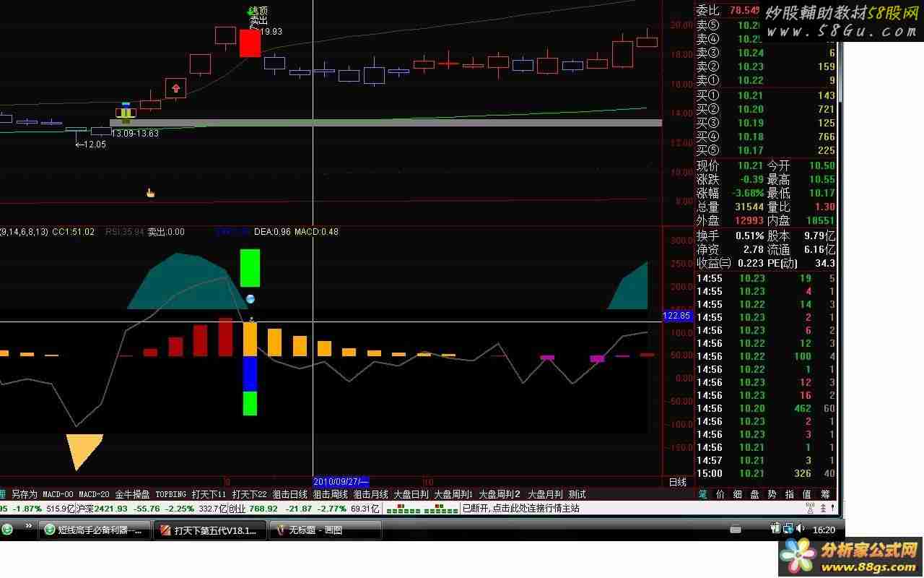Switch to the MACD-20 indicator tab

click(94, 494)
